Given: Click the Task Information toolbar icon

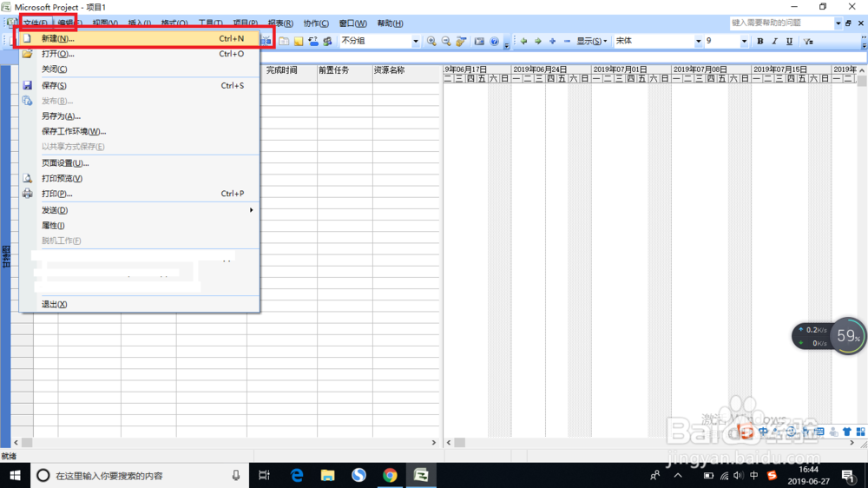Looking at the screenshot, I should [284, 41].
